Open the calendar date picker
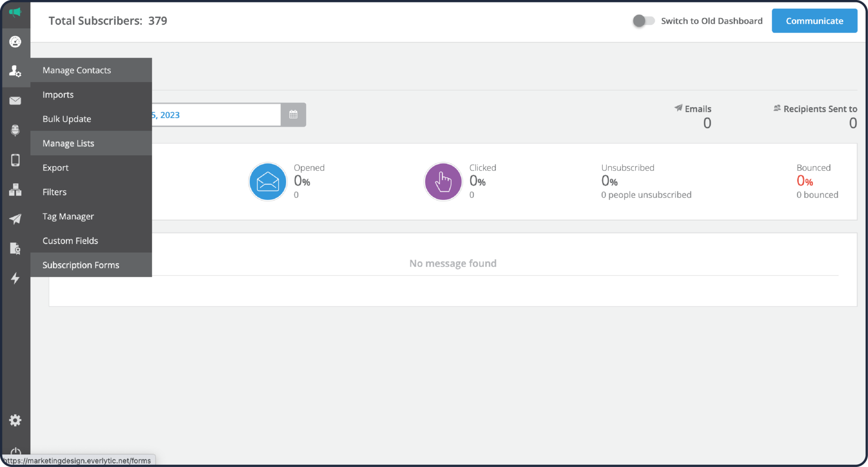This screenshot has height=467, width=868. click(x=293, y=114)
